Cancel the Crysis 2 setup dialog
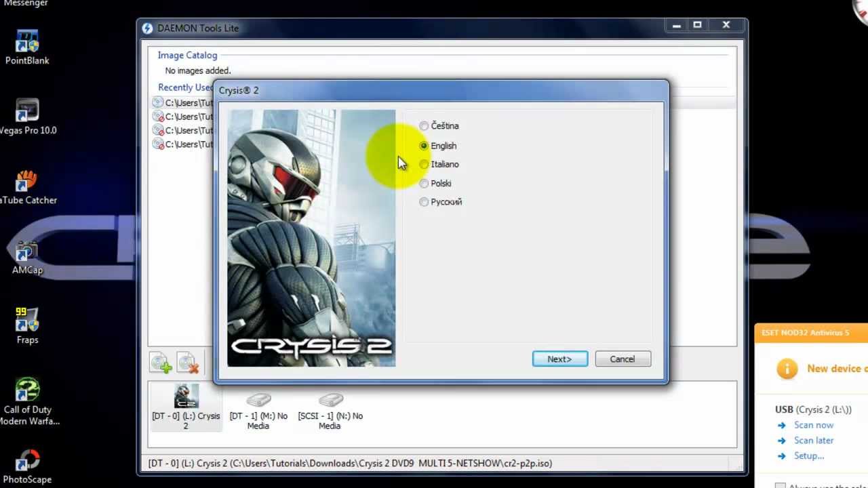The height and width of the screenshot is (488, 868). point(623,359)
